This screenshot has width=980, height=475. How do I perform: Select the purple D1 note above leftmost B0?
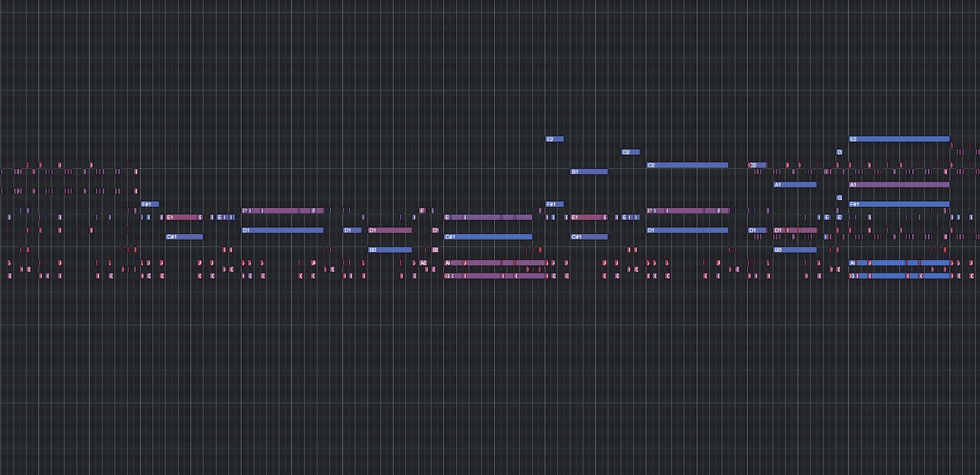(390, 231)
